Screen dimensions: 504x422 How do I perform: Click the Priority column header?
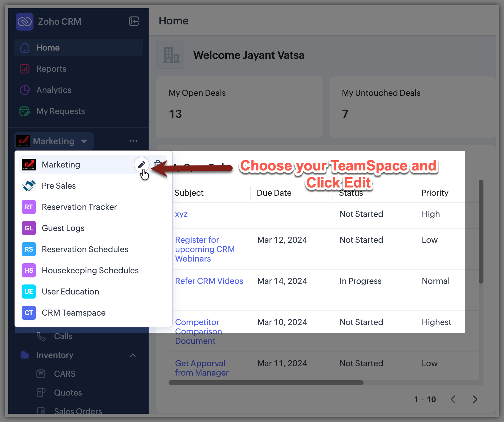tap(435, 193)
